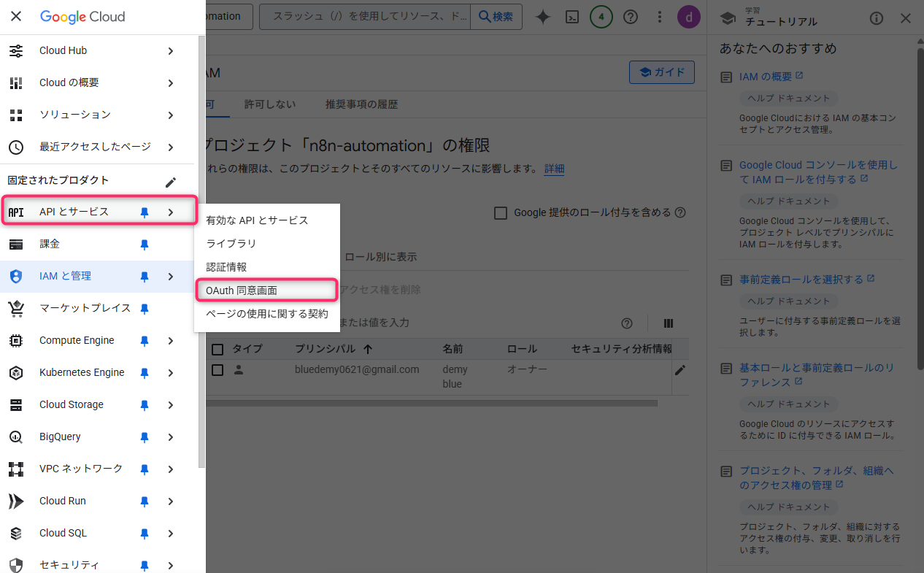Viewport: 924px width, 573px height.
Task: Expand Cloud Storage submenu chevron
Action: click(171, 404)
